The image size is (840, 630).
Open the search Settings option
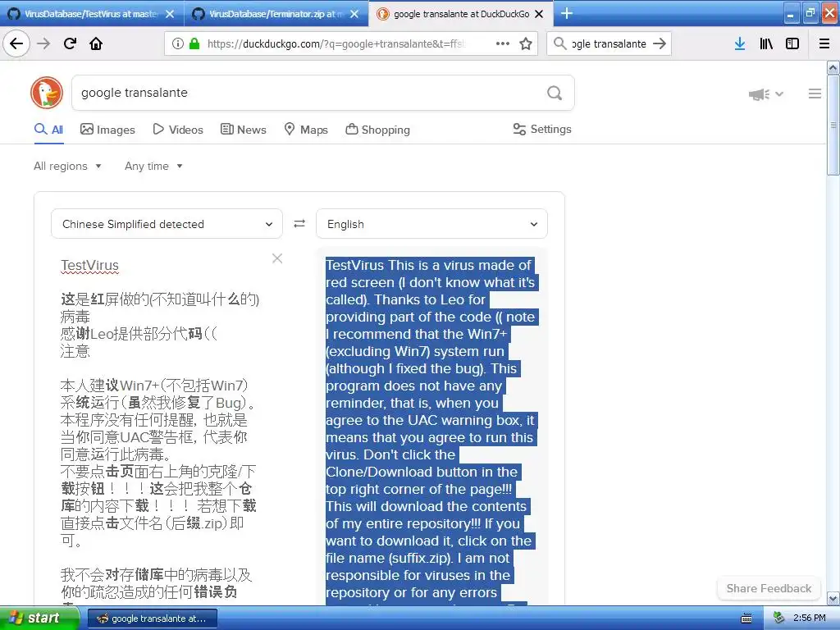(542, 129)
